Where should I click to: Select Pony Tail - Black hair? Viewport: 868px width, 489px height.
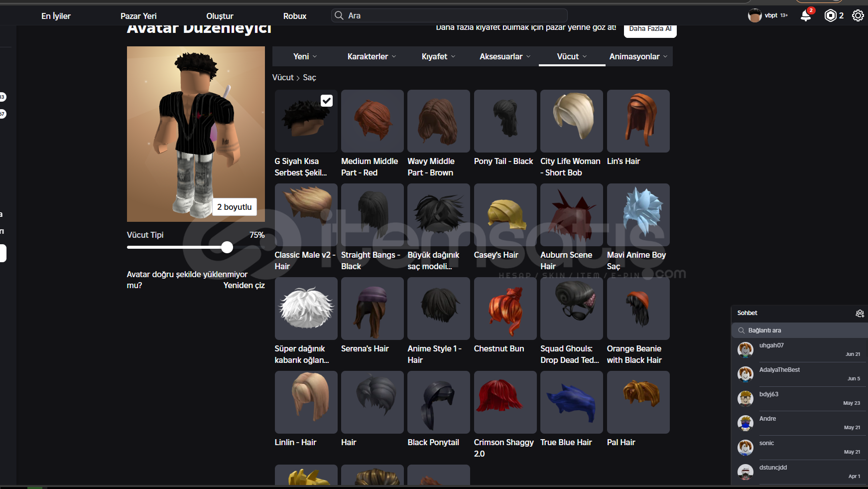pyautogui.click(x=505, y=121)
